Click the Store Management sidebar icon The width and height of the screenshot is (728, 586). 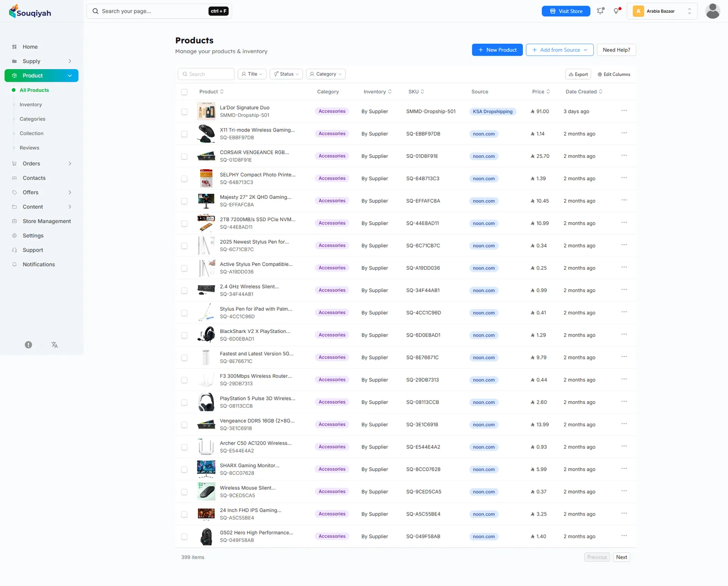pos(14,221)
